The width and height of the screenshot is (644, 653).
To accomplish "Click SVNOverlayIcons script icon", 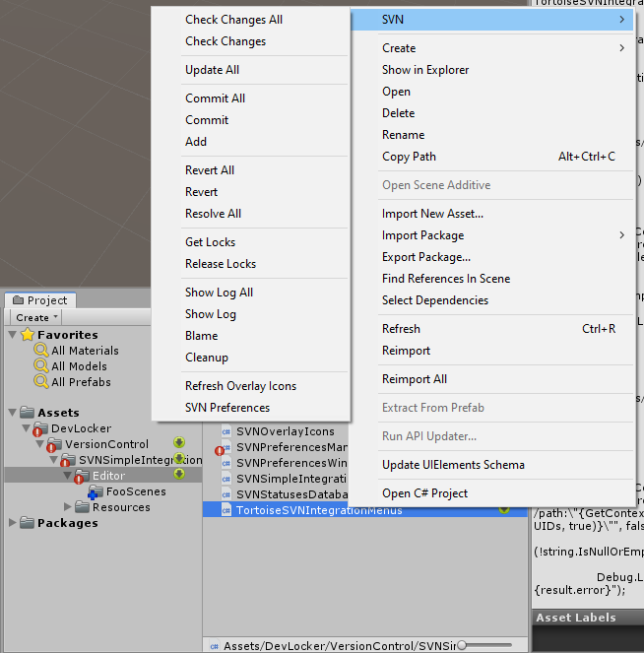I will [x=226, y=431].
